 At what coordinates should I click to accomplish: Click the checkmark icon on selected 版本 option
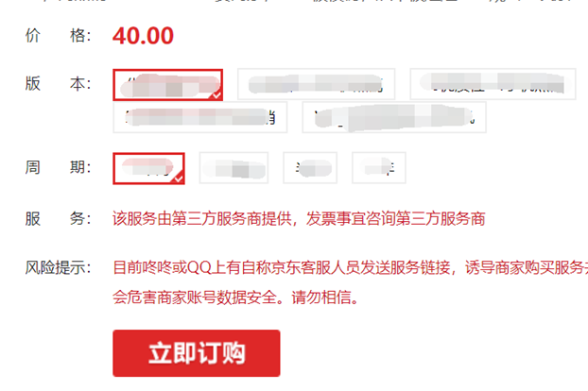[216, 94]
